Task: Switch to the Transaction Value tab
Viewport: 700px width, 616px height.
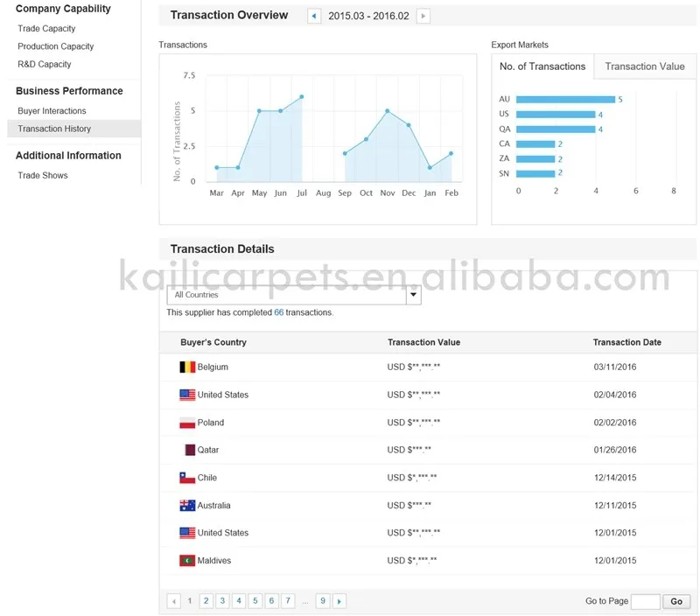Action: (x=645, y=66)
